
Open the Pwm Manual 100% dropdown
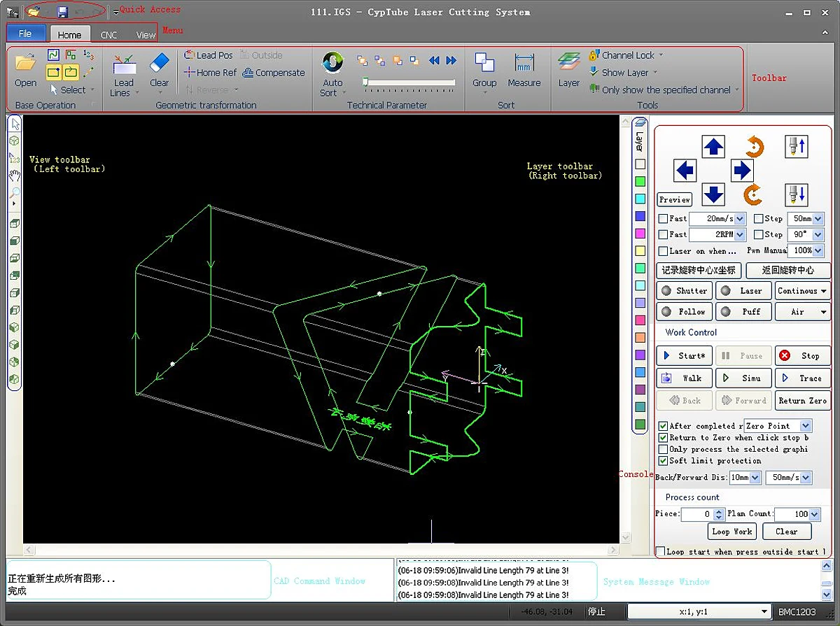818,250
